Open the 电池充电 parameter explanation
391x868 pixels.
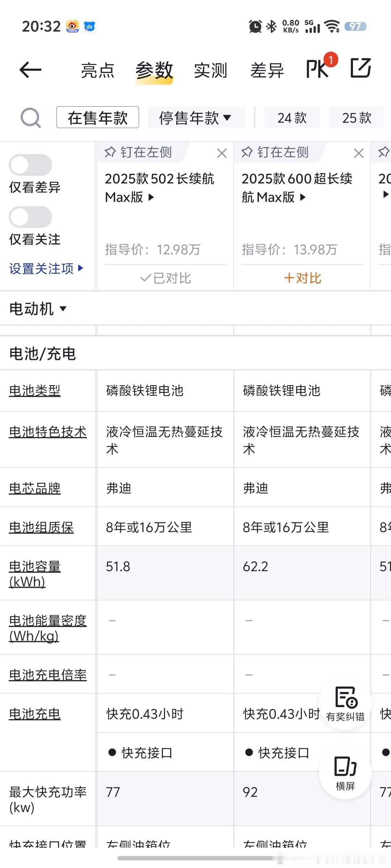pyautogui.click(x=35, y=714)
